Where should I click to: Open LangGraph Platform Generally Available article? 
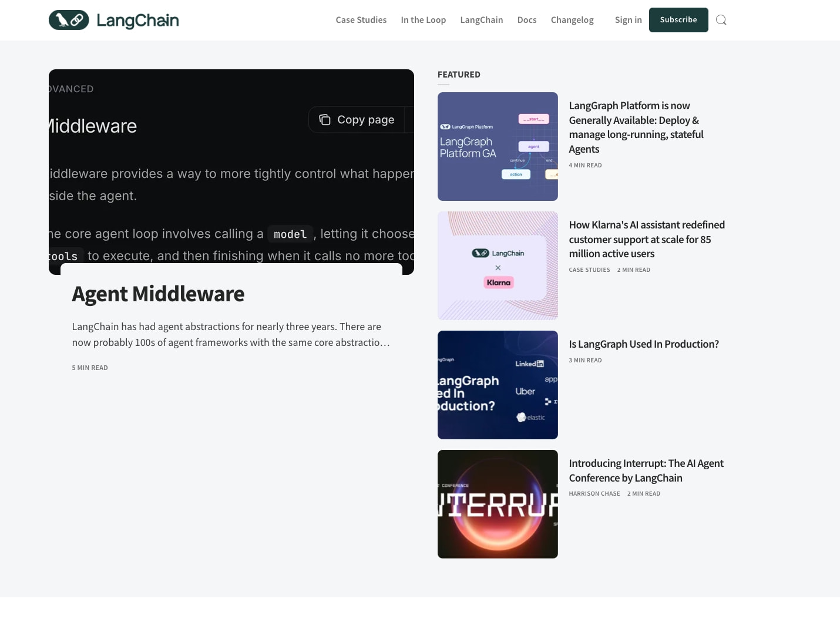pos(636,127)
